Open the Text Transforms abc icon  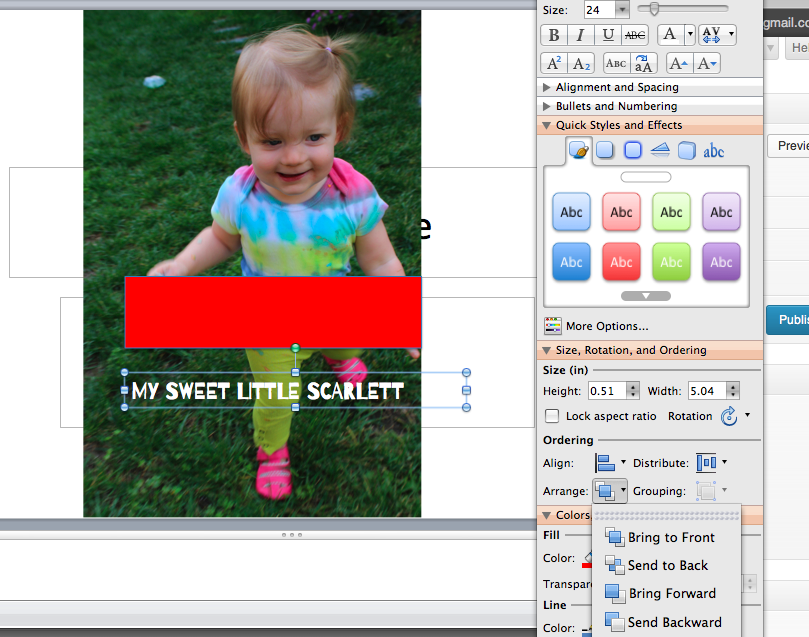tap(713, 151)
